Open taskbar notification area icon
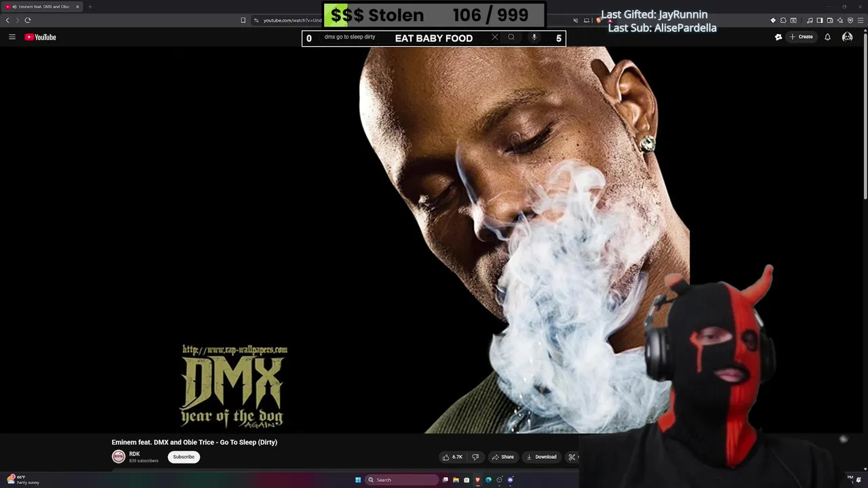This screenshot has height=488, width=868. pos(859,480)
